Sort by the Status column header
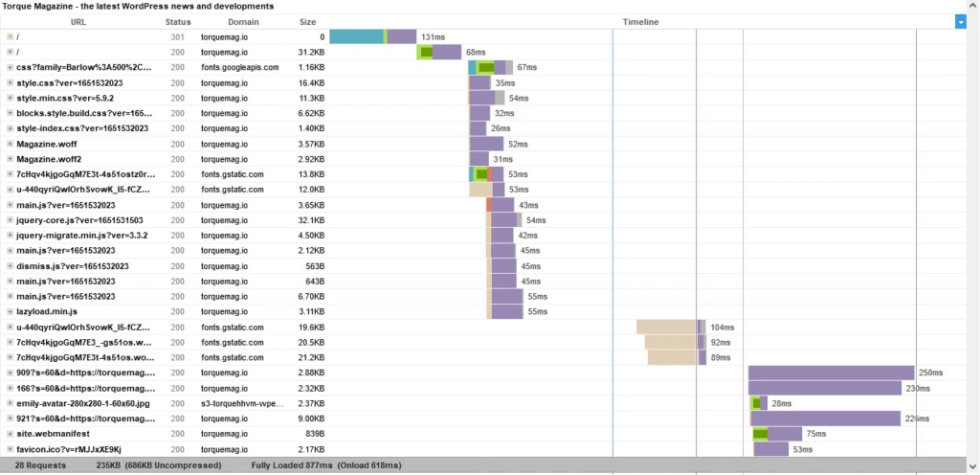Viewport: 980px width, 475px height. [178, 21]
